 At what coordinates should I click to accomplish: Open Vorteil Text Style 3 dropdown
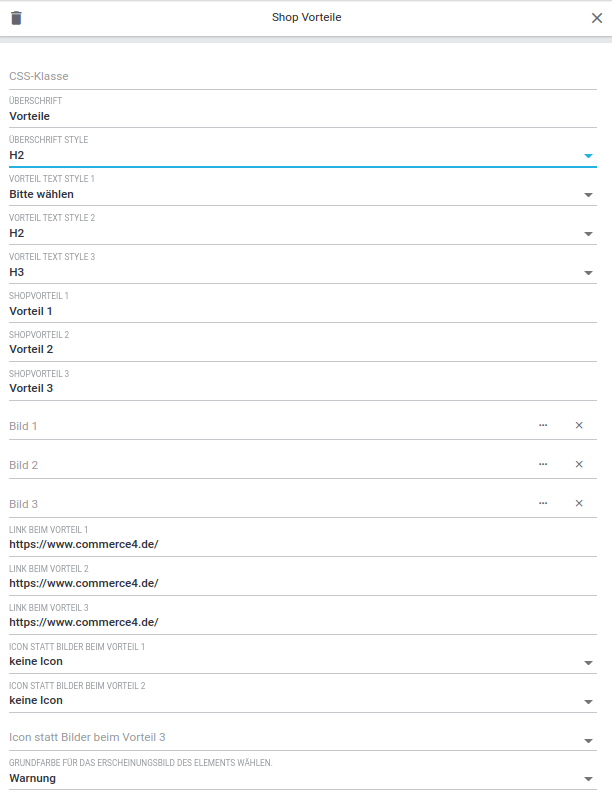[588, 273]
